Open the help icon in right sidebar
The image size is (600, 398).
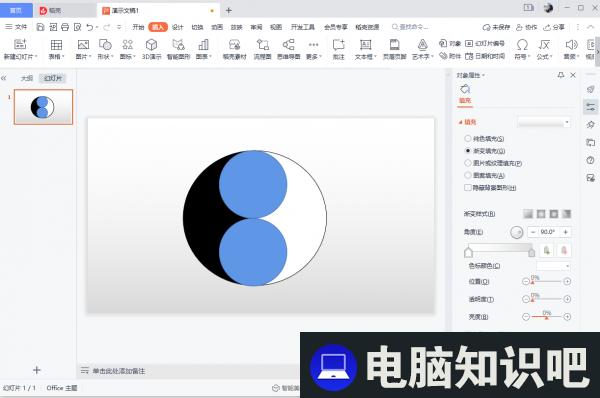click(x=590, y=160)
